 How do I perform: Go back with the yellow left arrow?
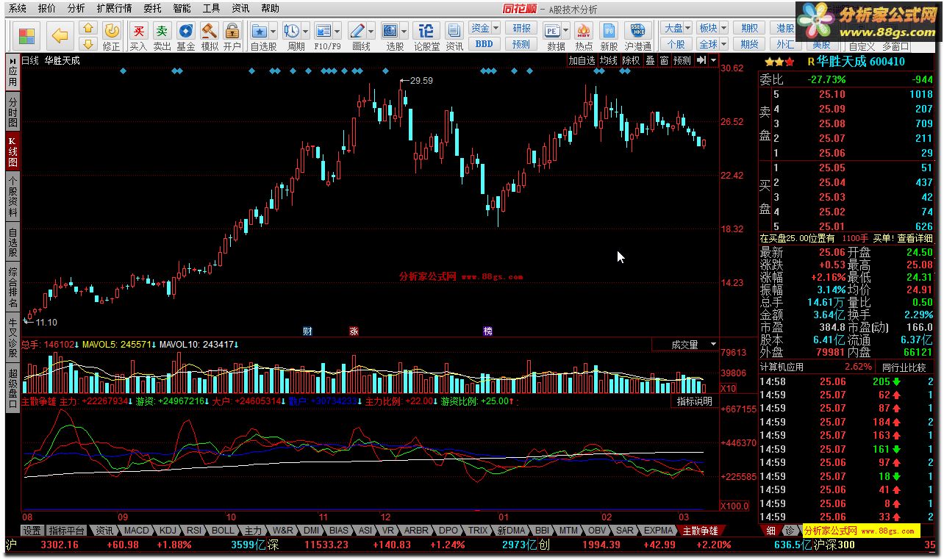click(60, 36)
